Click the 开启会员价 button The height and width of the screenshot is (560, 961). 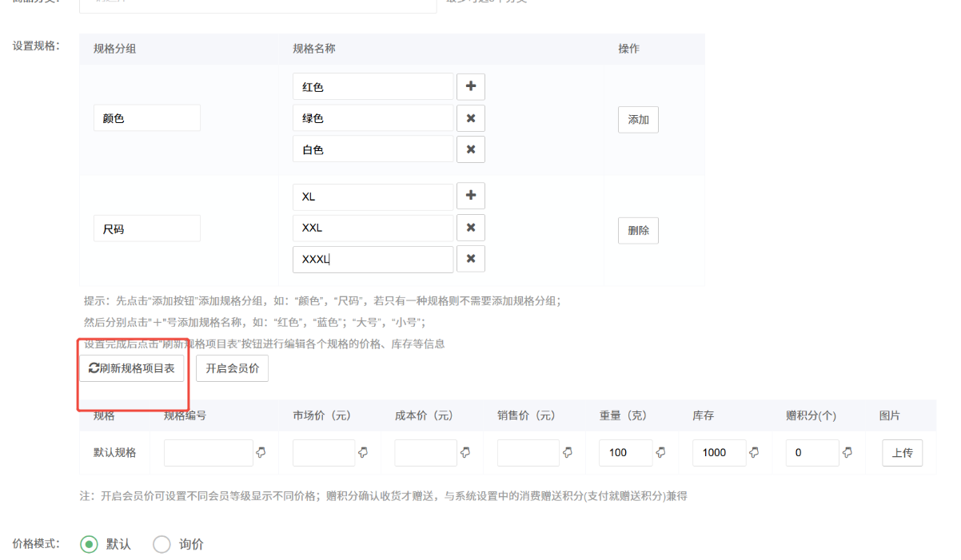click(232, 368)
